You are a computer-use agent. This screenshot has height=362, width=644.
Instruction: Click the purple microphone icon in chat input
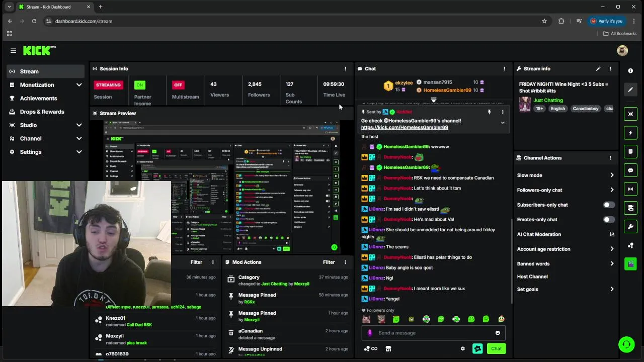370,333
